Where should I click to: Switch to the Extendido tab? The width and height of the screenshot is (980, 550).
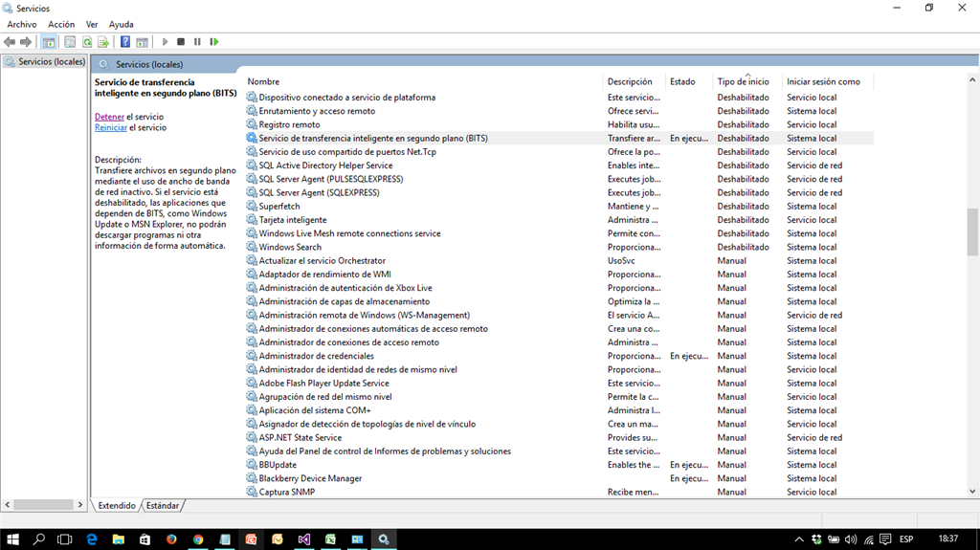[117, 506]
